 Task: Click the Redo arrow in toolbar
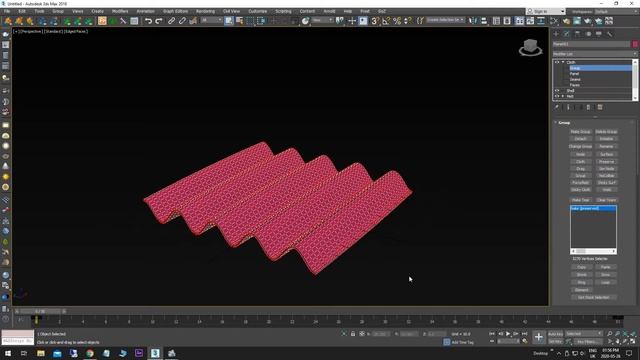coord(159,21)
